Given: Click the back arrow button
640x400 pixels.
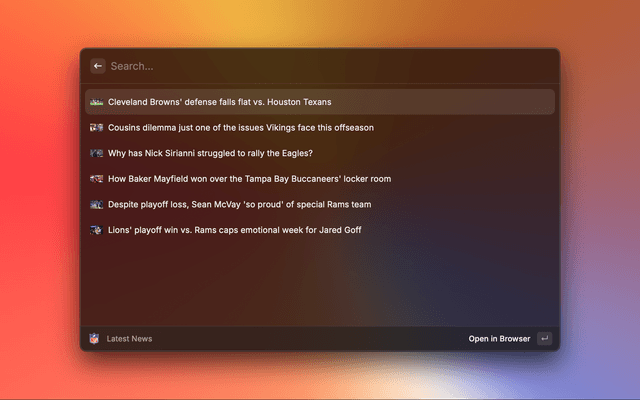Looking at the screenshot, I should [x=98, y=66].
